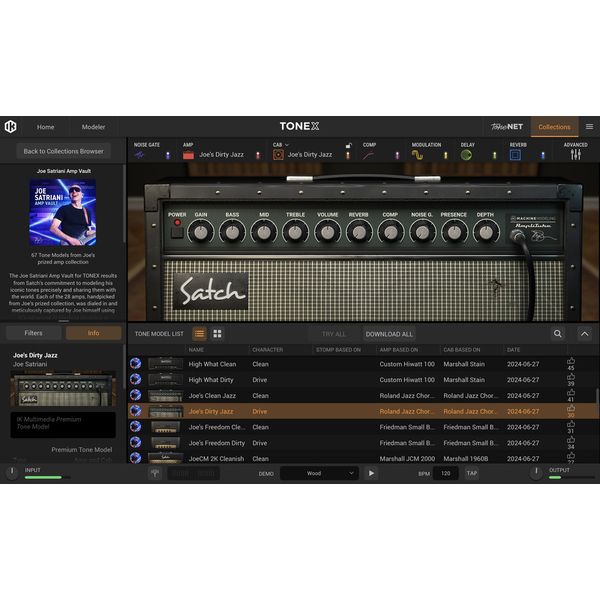Click the Input level knob
This screenshot has height=600, width=600.
(12, 472)
